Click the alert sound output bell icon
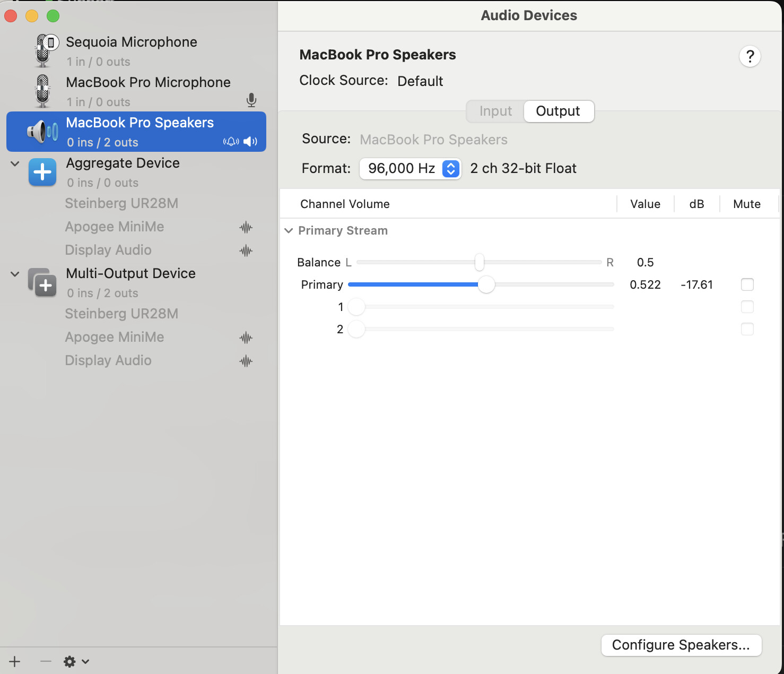The image size is (784, 674). point(231,142)
